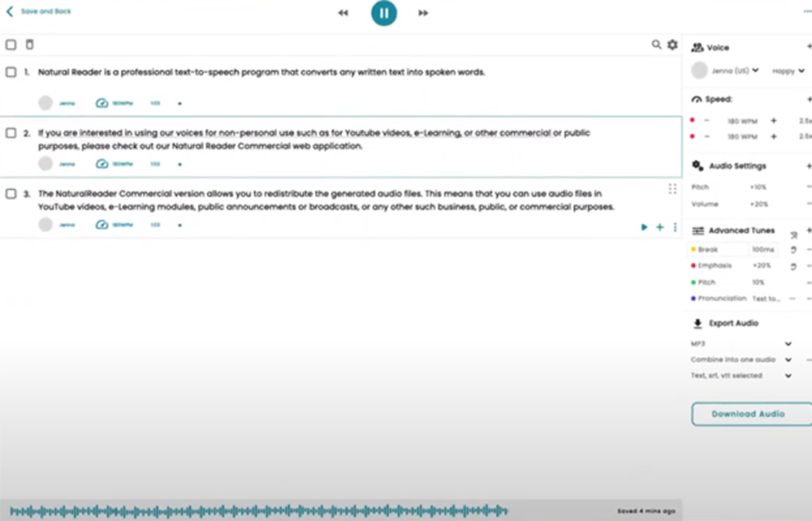812x521 pixels.
Task: Click the Voice section people icon
Action: click(698, 48)
